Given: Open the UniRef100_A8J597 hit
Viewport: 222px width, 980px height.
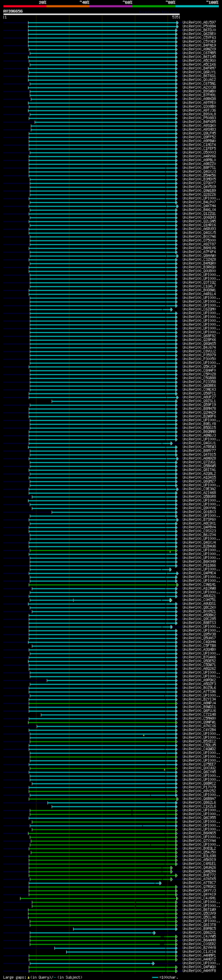Looking at the screenshot, I should point(199,23).
